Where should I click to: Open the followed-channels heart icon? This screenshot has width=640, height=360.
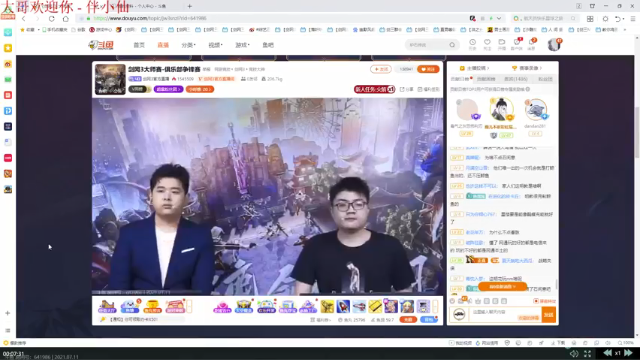[x=487, y=42]
